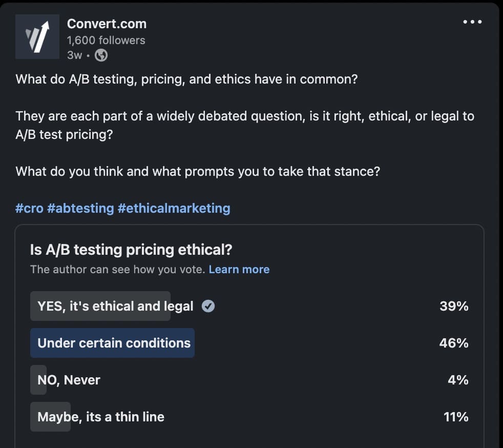Select the "NO, Never" poll option

click(69, 380)
